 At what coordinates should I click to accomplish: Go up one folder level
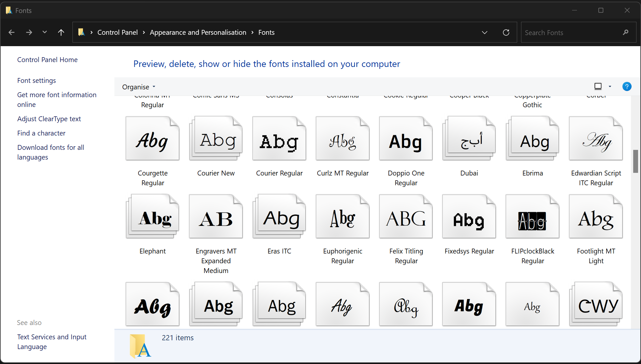pos(61,32)
